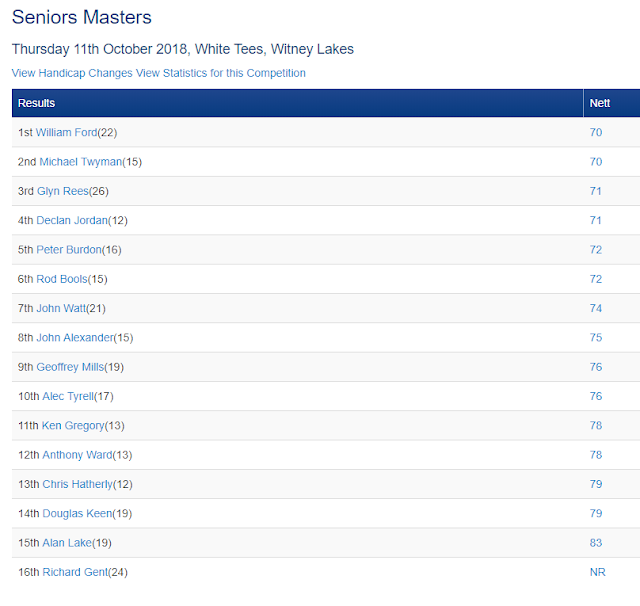Viewport: 640px width, 606px height.
Task: Click Ken Gregory's nett score 78
Action: [x=596, y=426]
